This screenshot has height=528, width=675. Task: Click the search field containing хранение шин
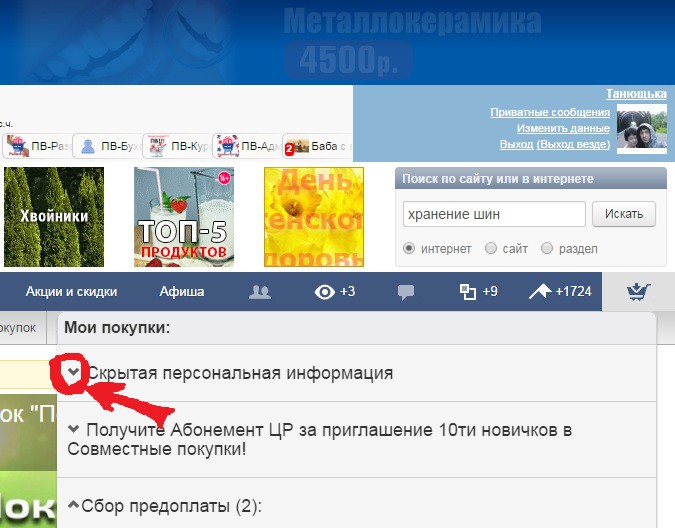[493, 214]
